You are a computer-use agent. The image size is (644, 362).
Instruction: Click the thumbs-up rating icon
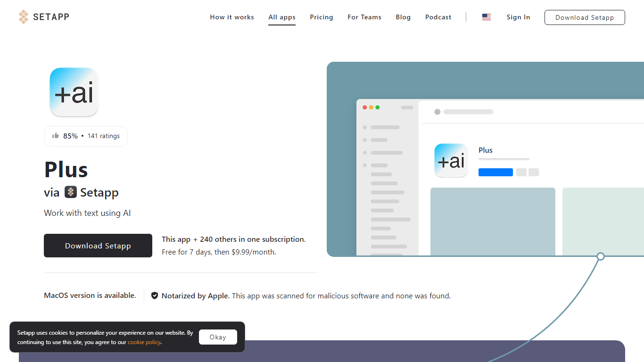click(x=56, y=136)
